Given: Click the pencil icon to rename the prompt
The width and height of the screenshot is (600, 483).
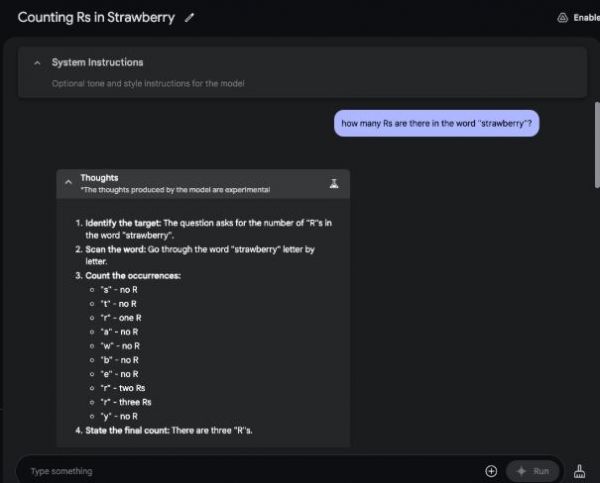Looking at the screenshot, I should click(191, 18).
